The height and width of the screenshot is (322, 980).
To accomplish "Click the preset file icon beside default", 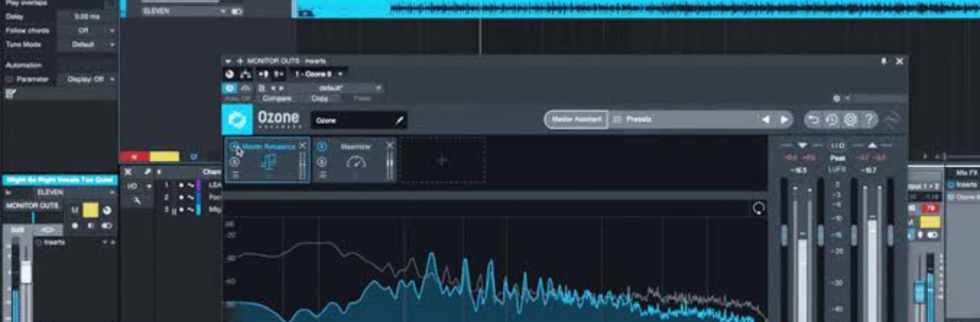I will pos(261,88).
